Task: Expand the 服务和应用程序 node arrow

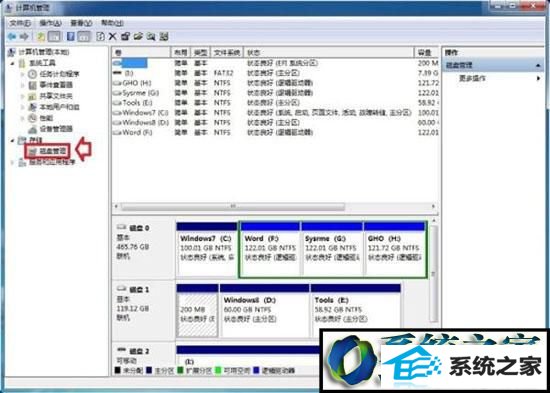Action: tap(13, 163)
